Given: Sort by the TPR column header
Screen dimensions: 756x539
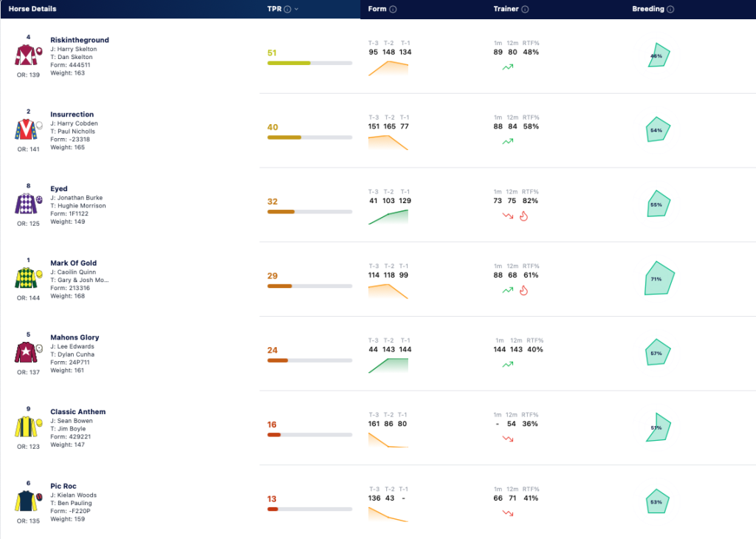Looking at the screenshot, I should click(x=275, y=9).
